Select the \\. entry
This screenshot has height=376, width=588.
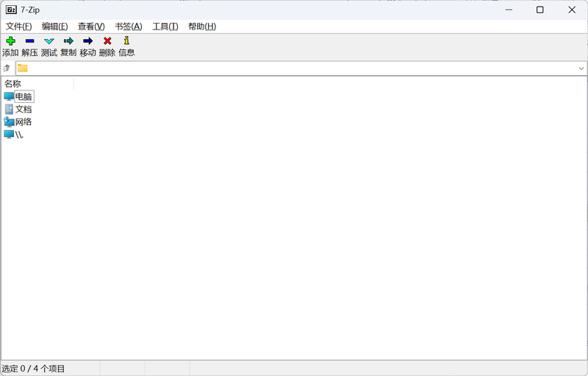pyautogui.click(x=19, y=135)
